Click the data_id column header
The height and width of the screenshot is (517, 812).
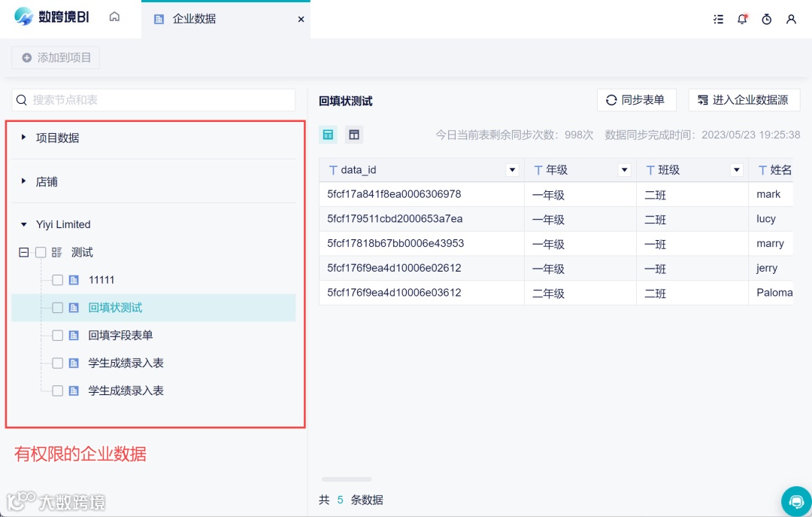point(422,170)
